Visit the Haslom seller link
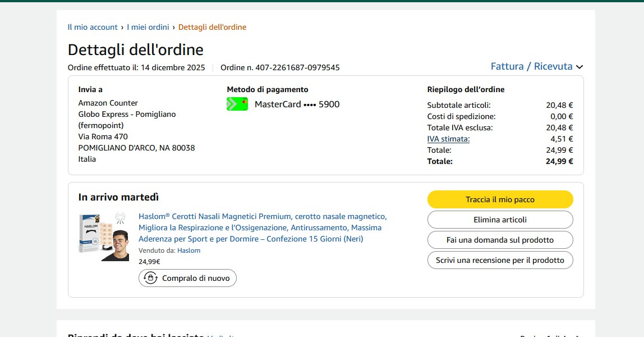Viewport: 644px width, 337px height. coord(188,251)
